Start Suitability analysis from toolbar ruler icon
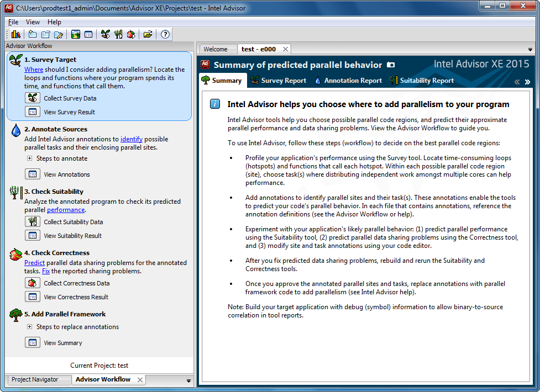Image resolution: width=540 pixels, height=392 pixels. point(118,34)
